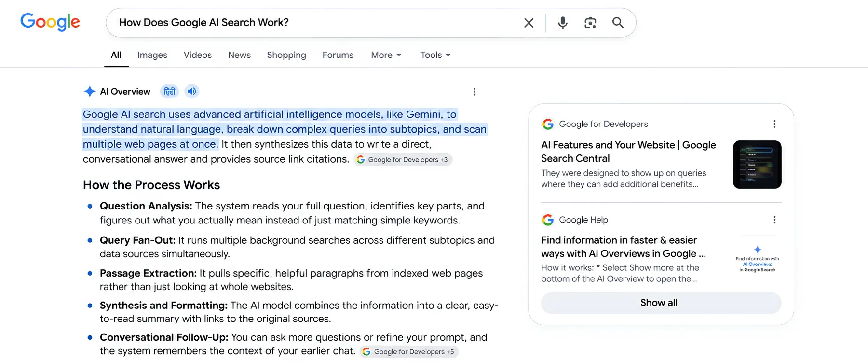Select the All results tab
The width and height of the screenshot is (868, 362).
click(116, 55)
